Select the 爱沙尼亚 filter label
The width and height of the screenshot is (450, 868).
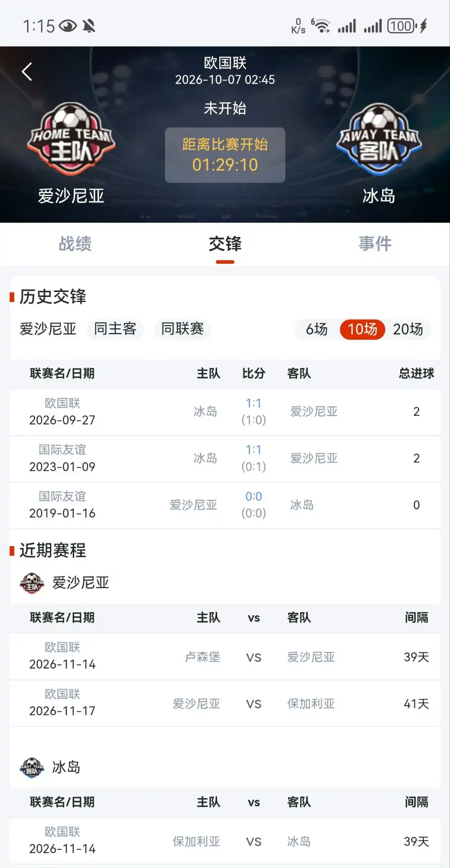[48, 329]
